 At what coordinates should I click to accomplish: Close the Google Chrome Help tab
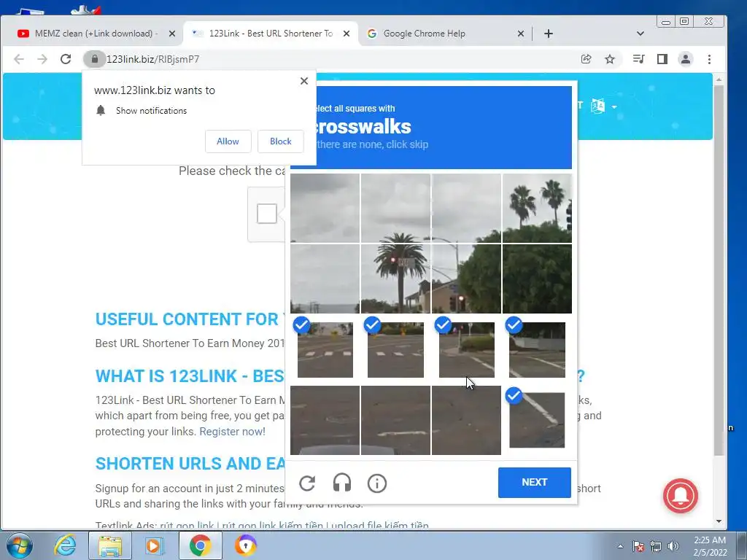521,34
